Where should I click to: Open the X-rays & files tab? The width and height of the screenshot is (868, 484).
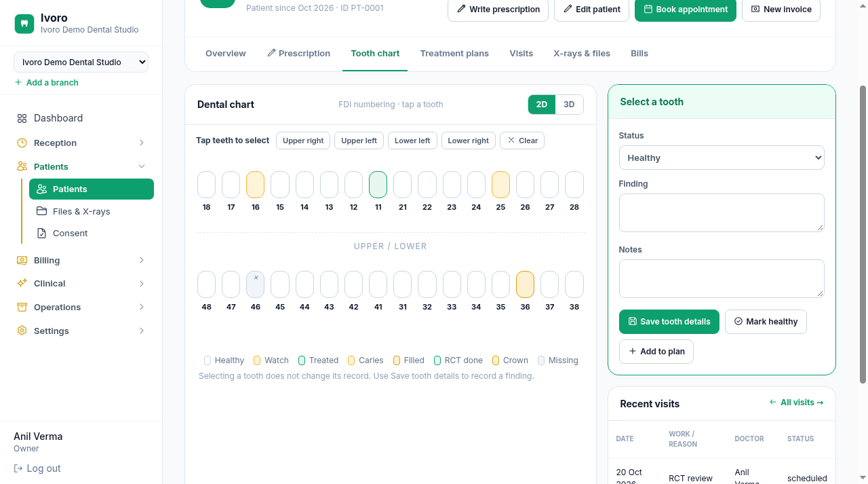point(582,53)
